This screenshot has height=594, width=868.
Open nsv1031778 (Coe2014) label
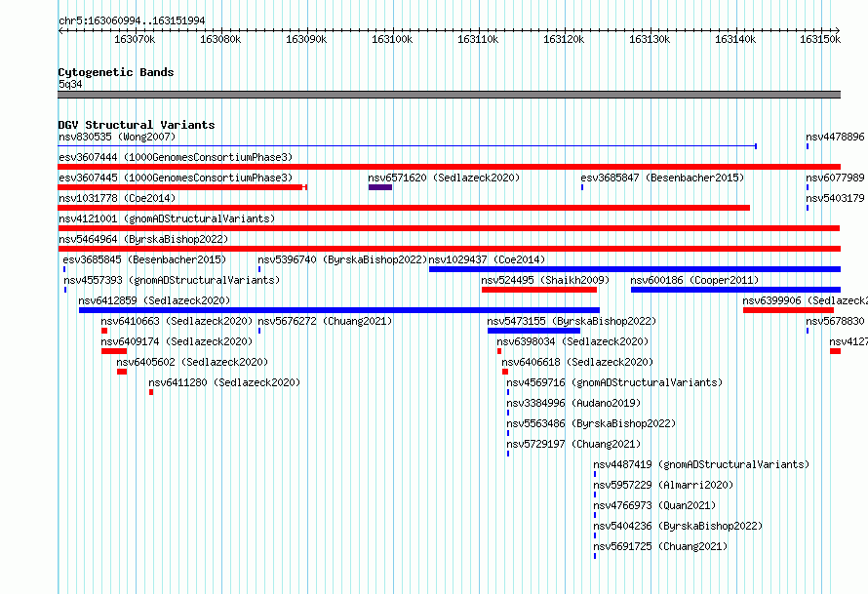click(117, 198)
